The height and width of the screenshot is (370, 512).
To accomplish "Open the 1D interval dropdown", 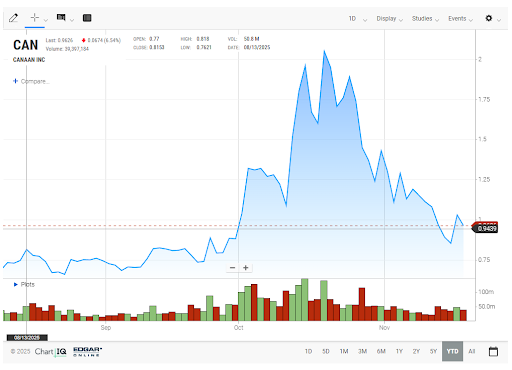I will [358, 19].
